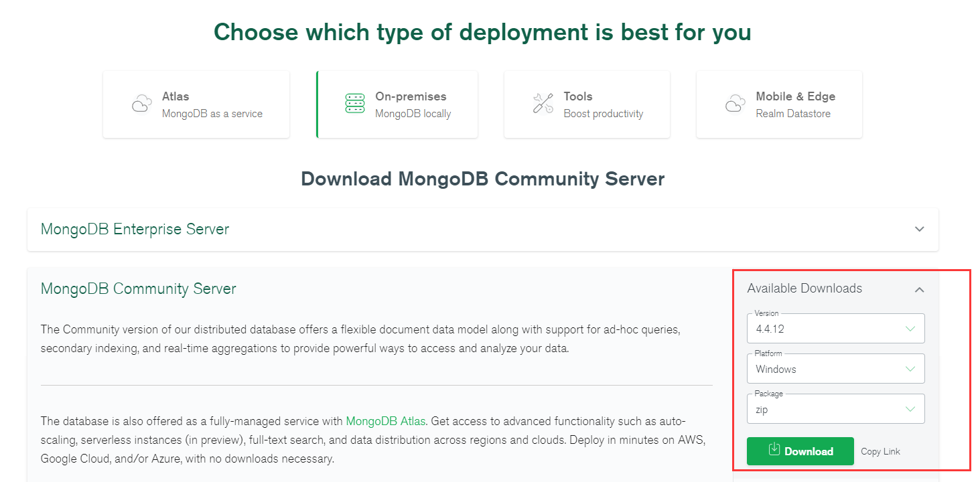Click the Copy Link text
Screen dimensions: 980x482
tap(880, 451)
